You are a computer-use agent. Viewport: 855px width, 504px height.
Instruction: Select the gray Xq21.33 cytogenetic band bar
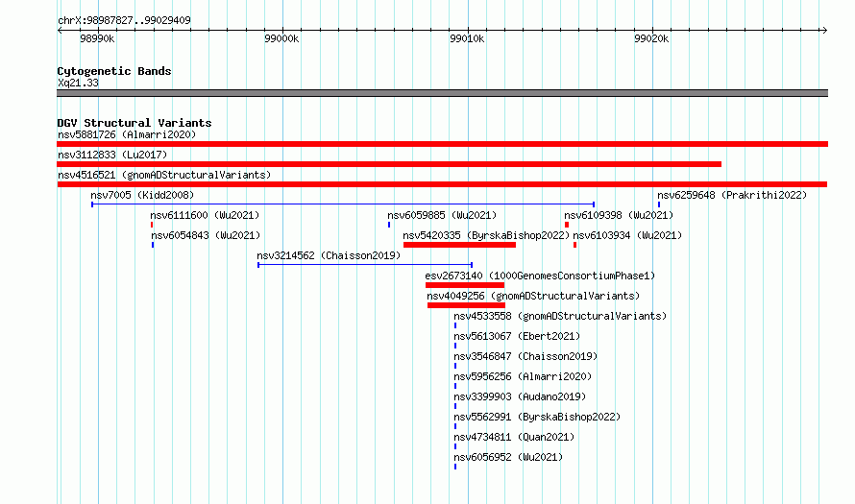click(x=442, y=93)
